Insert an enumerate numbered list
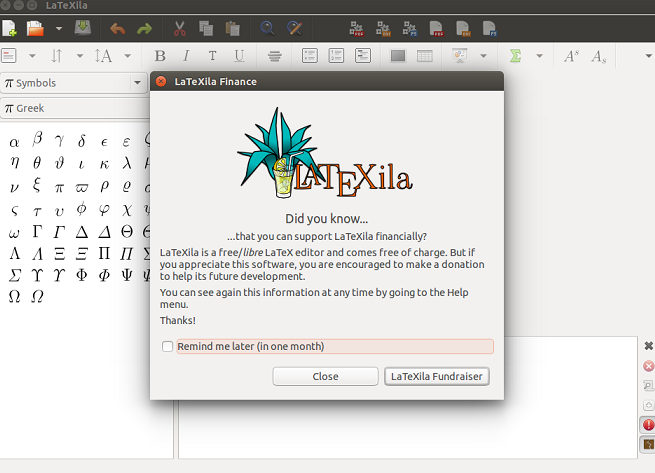This screenshot has height=473, width=655. pyautogui.click(x=336, y=56)
